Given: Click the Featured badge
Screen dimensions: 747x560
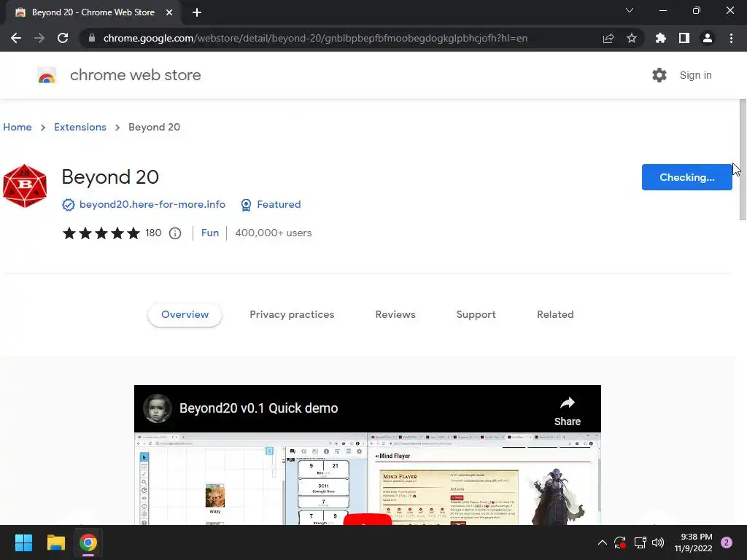Looking at the screenshot, I should tap(271, 204).
